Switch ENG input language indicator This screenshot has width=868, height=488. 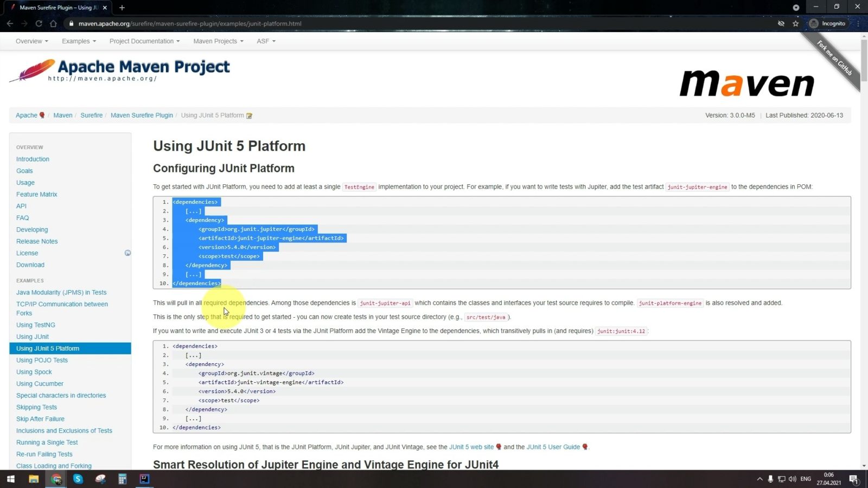tap(806, 479)
